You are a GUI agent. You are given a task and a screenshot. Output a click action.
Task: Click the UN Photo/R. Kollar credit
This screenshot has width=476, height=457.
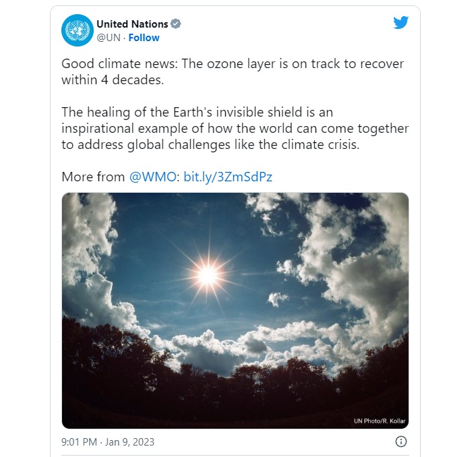click(380, 421)
